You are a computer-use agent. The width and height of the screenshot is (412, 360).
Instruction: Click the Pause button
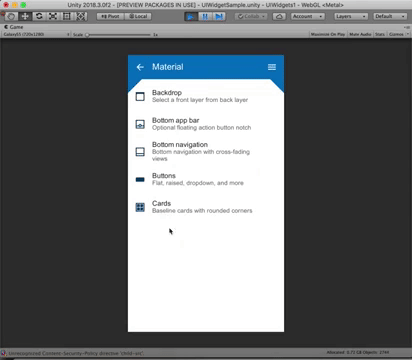205,16
